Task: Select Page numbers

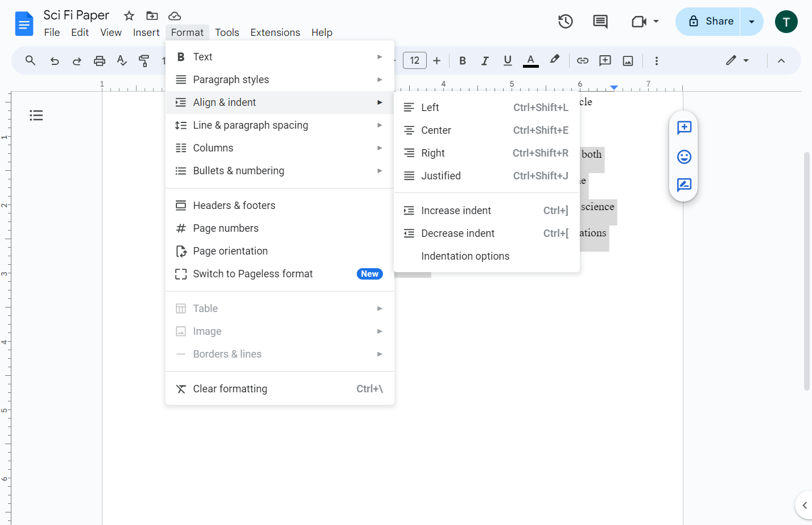Action: [279, 228]
